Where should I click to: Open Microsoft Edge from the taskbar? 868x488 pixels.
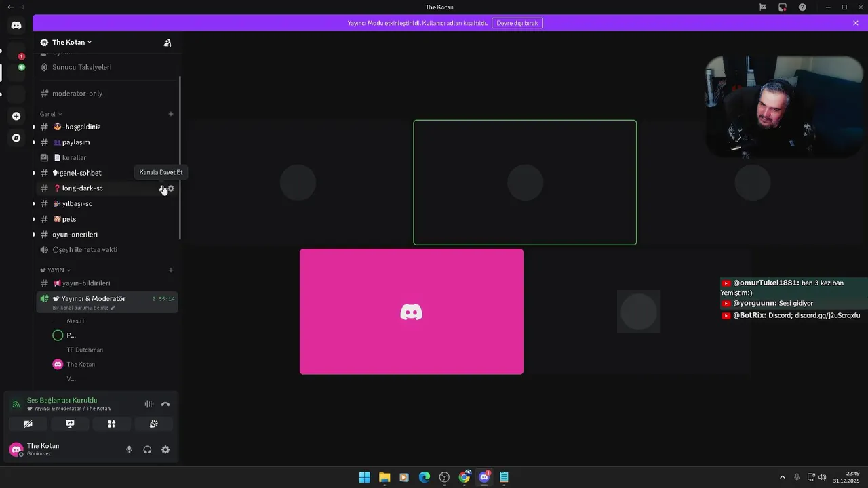[425, 477]
